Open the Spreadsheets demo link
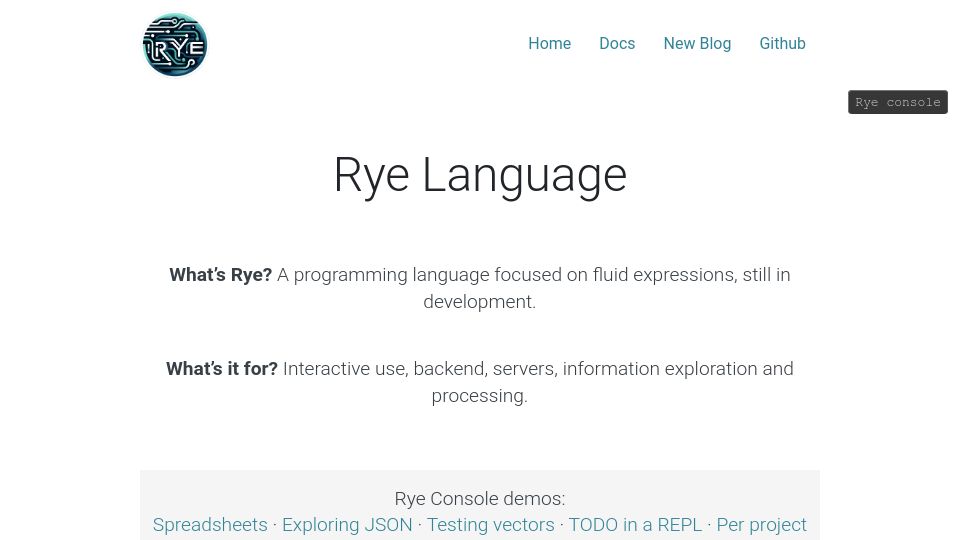Viewport: 960px width, 540px height. tap(210, 525)
